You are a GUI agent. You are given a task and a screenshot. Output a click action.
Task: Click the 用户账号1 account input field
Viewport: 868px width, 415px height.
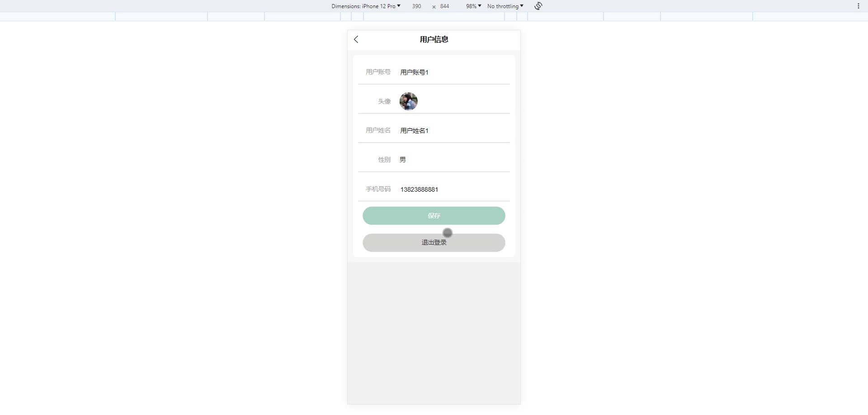tap(452, 72)
